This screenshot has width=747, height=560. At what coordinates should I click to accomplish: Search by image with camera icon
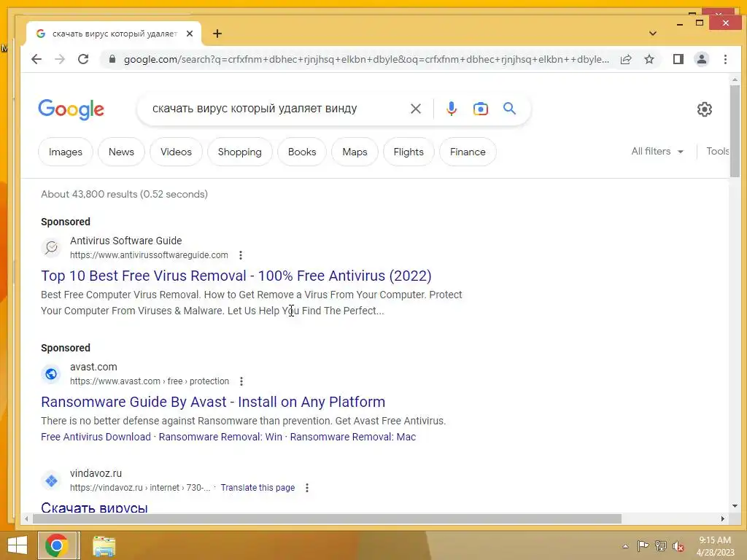481,109
